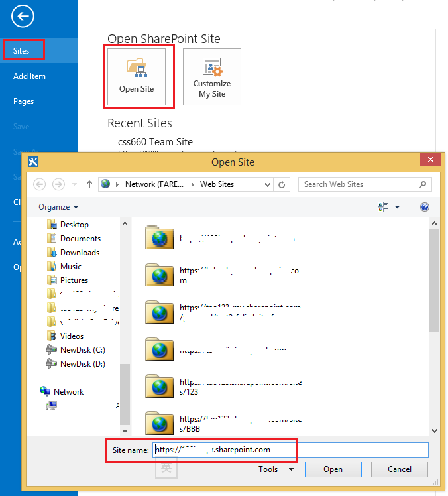Viewport: 448px width, 496px height.
Task: Click the file list scrollbar thumb
Action: (434, 280)
